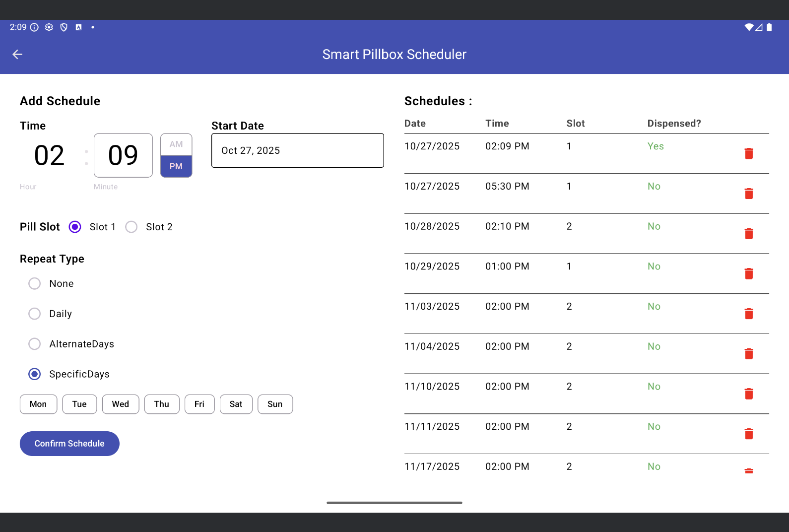Toggle the Tue day chip
This screenshot has height=532, width=789.
tap(79, 404)
